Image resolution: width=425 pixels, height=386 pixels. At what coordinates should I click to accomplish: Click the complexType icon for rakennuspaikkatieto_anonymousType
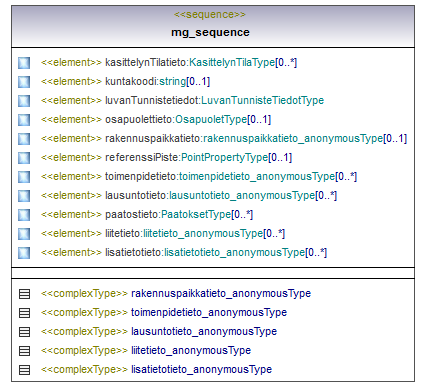pyautogui.click(x=24, y=294)
